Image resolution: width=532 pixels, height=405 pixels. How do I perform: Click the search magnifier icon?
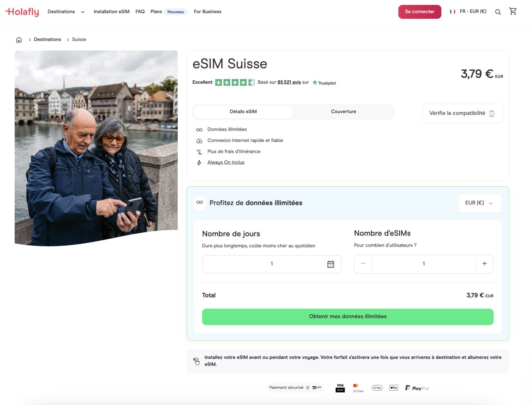[498, 12]
